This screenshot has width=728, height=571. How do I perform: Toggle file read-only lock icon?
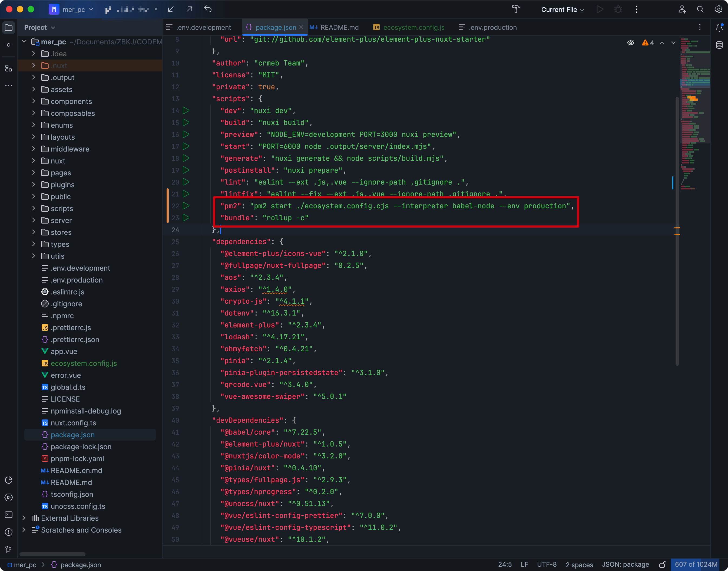[x=663, y=565]
